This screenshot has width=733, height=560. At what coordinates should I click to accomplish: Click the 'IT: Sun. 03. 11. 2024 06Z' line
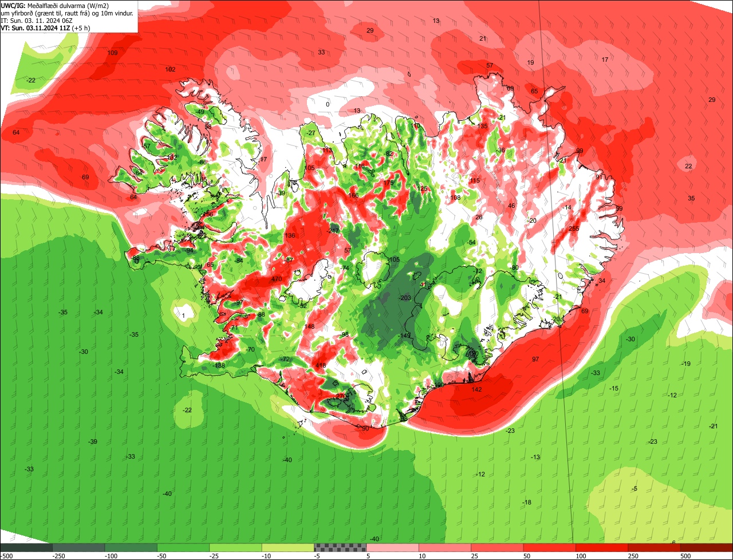[38, 21]
